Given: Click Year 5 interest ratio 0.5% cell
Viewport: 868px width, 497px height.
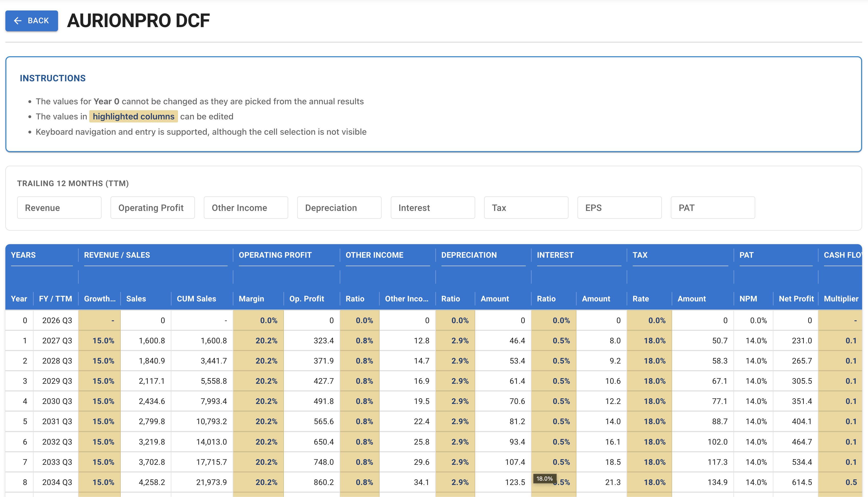Looking at the screenshot, I should coord(553,421).
